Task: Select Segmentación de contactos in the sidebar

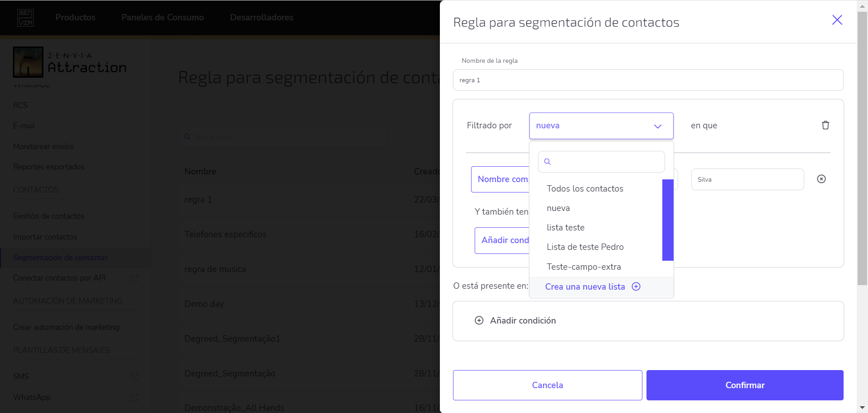Action: [x=61, y=258]
